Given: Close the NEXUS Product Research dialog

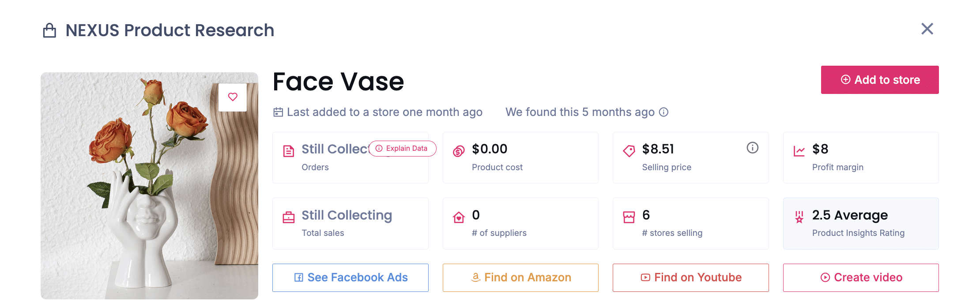Looking at the screenshot, I should (927, 29).
